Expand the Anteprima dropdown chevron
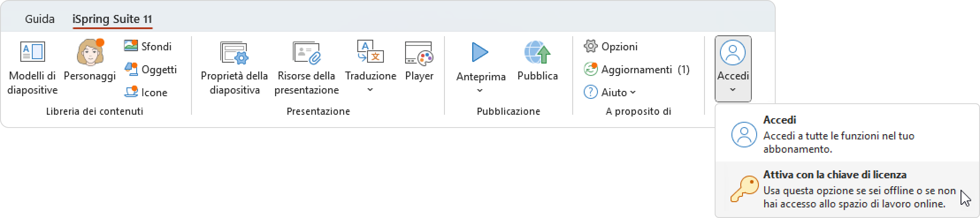This screenshot has height=218, width=980. 480,91
